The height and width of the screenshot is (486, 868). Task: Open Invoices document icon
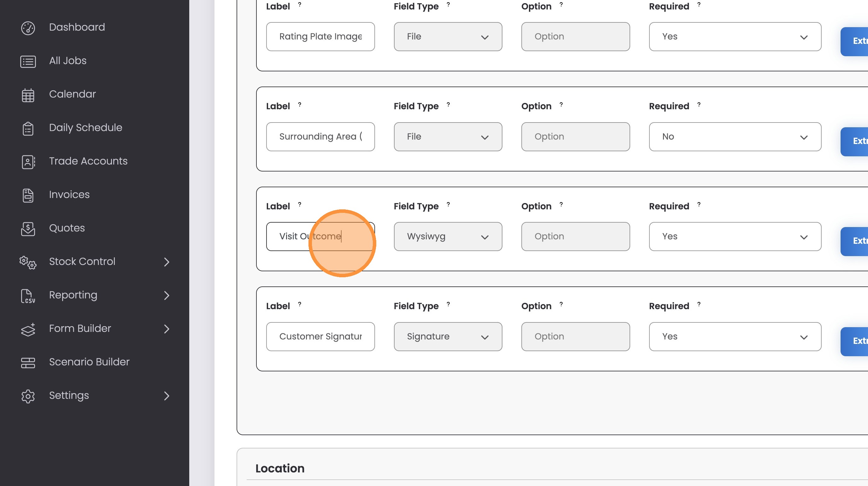click(28, 195)
